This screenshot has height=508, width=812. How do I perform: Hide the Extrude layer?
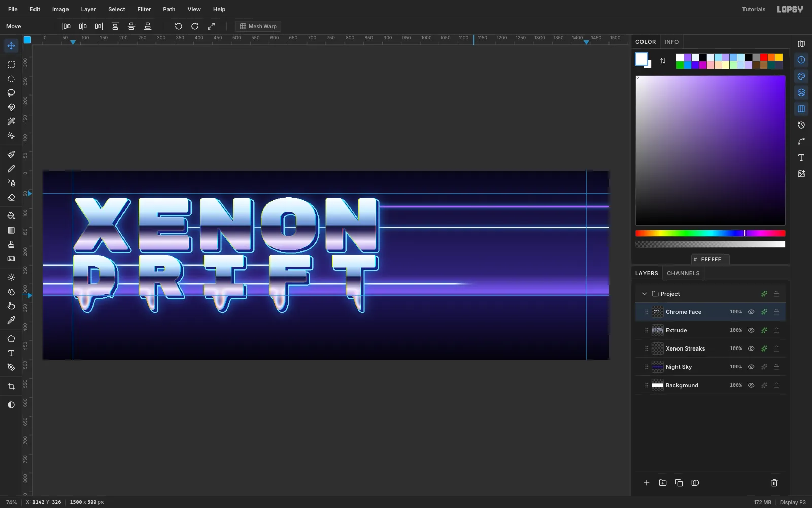[x=751, y=330]
